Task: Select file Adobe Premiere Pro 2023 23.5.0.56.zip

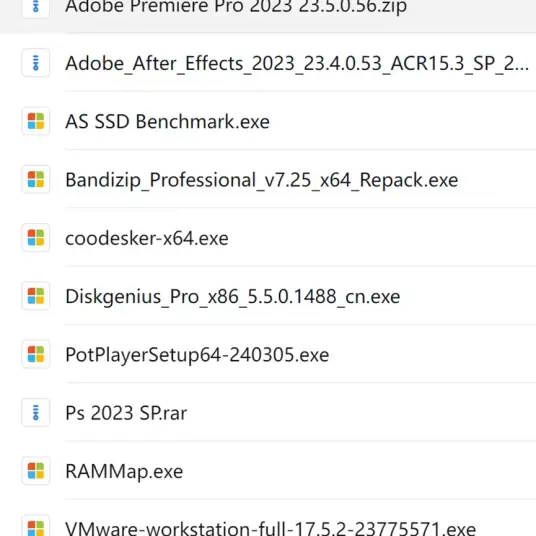Action: pyautogui.click(x=236, y=7)
